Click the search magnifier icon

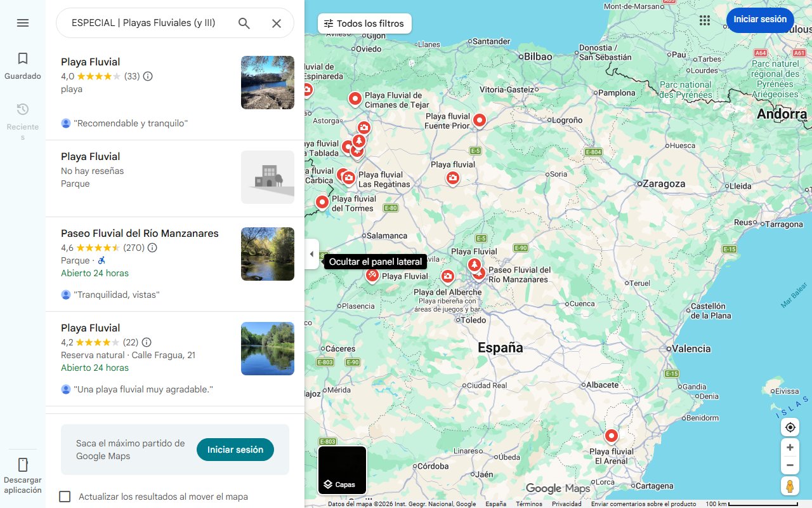pyautogui.click(x=244, y=23)
